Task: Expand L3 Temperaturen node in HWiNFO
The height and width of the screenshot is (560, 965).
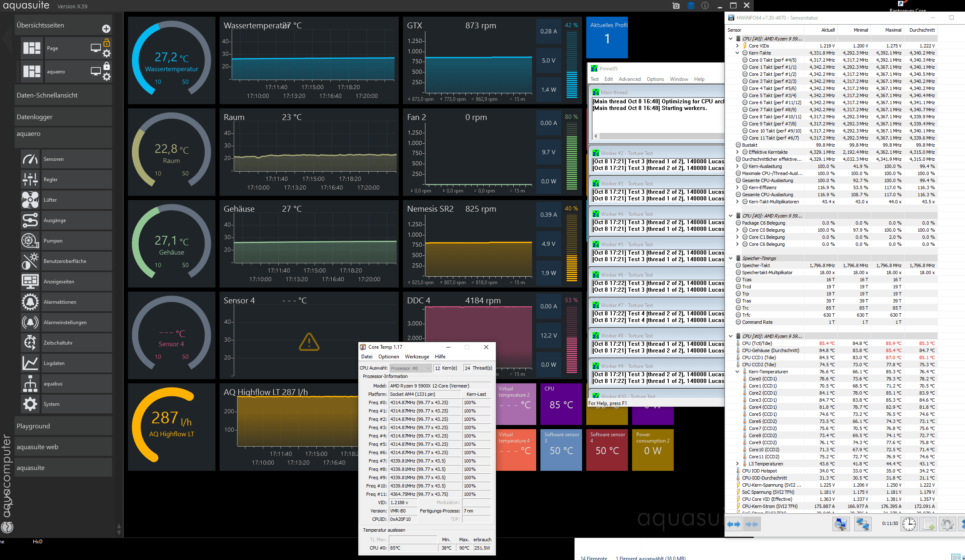Action: 737,464
